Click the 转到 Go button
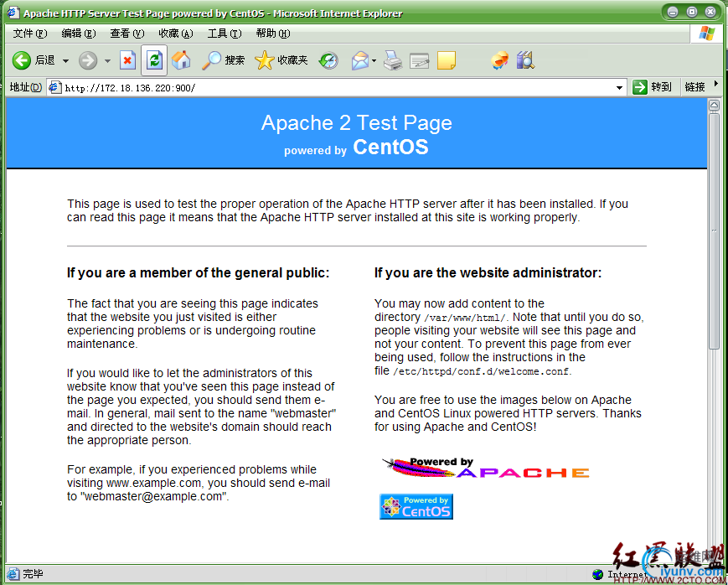Image resolution: width=728 pixels, height=585 pixels. [x=653, y=87]
